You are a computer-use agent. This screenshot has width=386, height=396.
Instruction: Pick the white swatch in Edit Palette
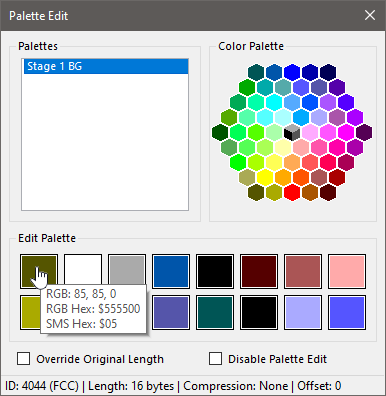pos(83,271)
